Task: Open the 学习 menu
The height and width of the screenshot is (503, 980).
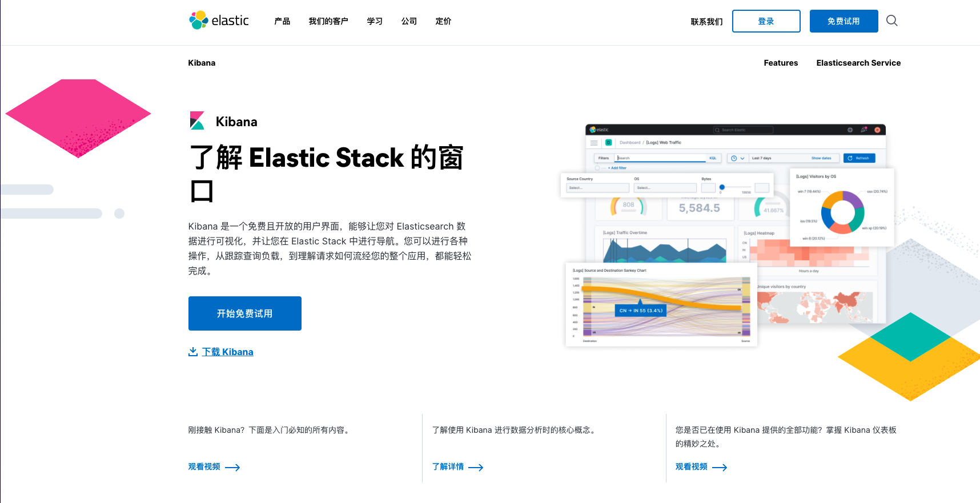Action: [x=375, y=21]
